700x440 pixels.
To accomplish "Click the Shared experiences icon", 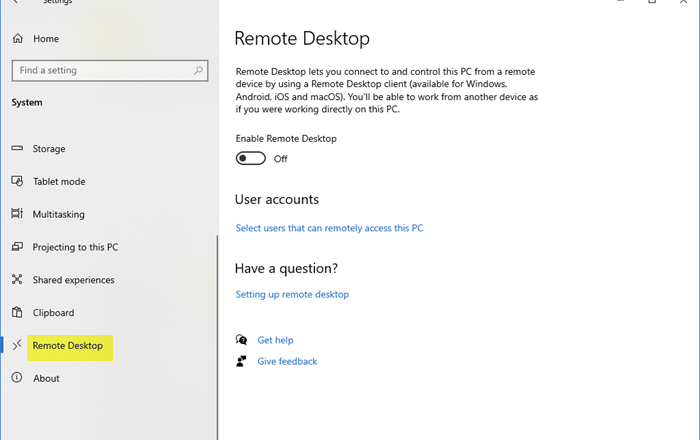I will [17, 280].
